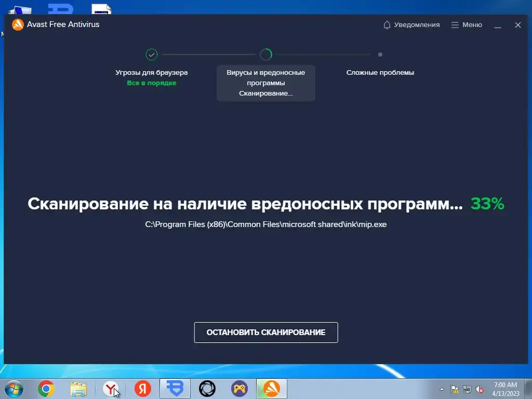Click the Avast logo icon
The height and width of the screenshot is (399, 532).
point(18,24)
